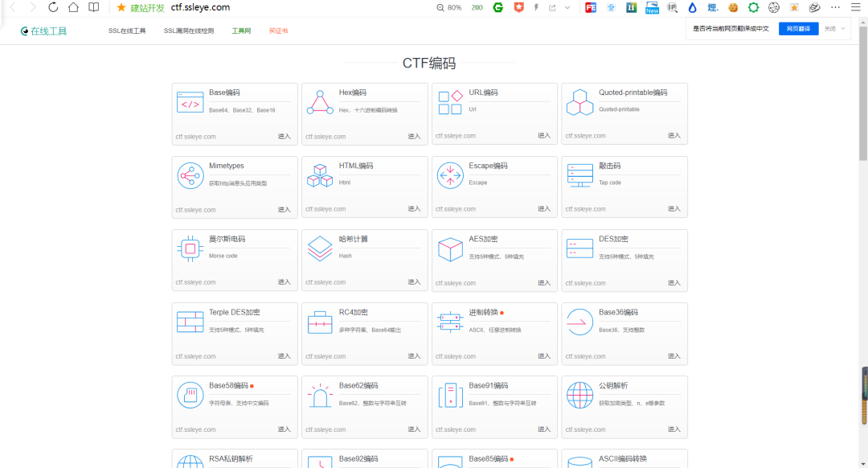
Task: Open the RC4加密 briefcase icon
Action: coord(320,322)
